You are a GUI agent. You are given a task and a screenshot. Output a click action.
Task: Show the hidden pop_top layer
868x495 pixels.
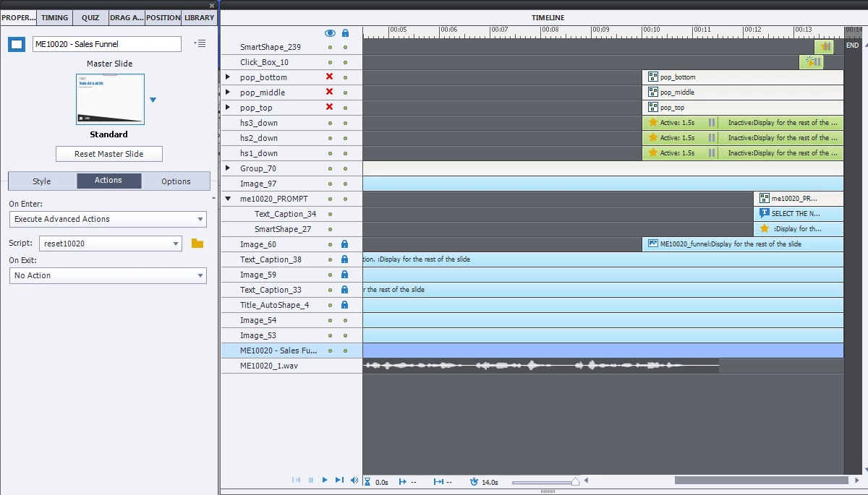pyautogui.click(x=330, y=108)
